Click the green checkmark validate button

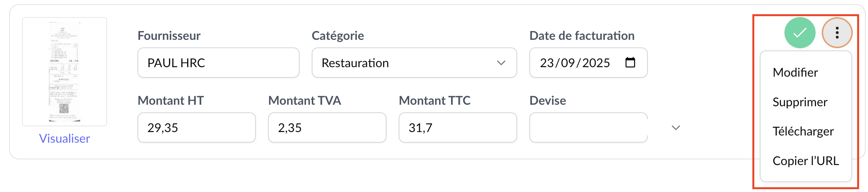[x=800, y=33]
